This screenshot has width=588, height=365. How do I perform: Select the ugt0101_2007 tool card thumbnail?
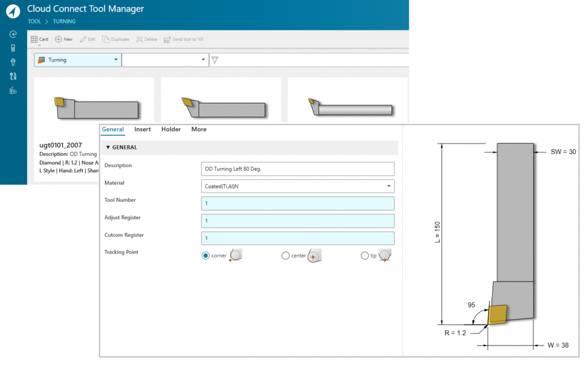[97, 108]
